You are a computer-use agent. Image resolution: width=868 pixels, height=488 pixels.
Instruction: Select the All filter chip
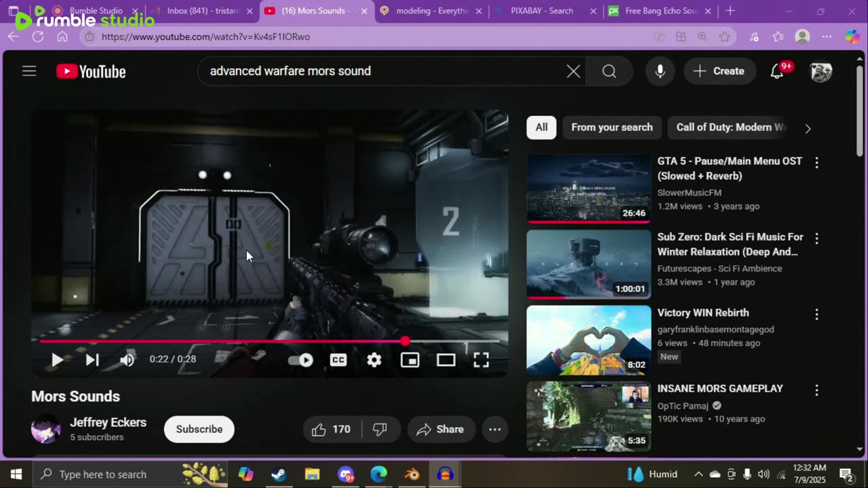[541, 127]
